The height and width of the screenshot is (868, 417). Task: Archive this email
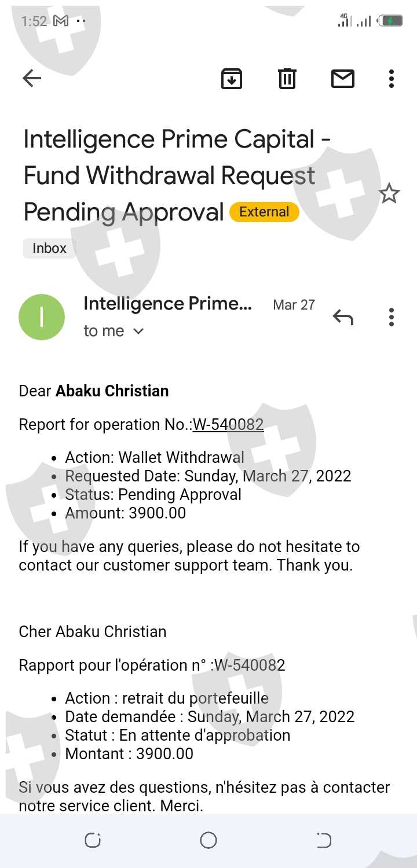pos(232,78)
